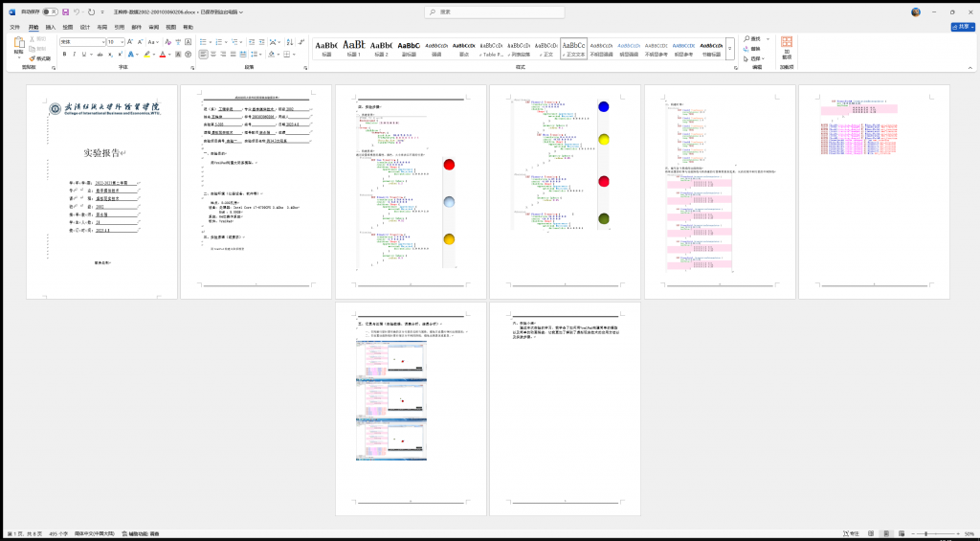
Task: Click the search box in title bar
Action: (x=488, y=12)
